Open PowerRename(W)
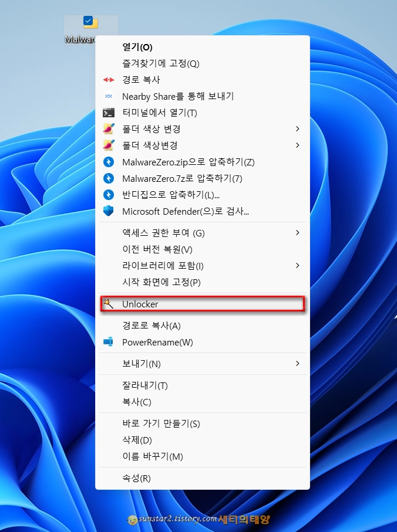This screenshot has height=532, width=397. tap(203, 342)
